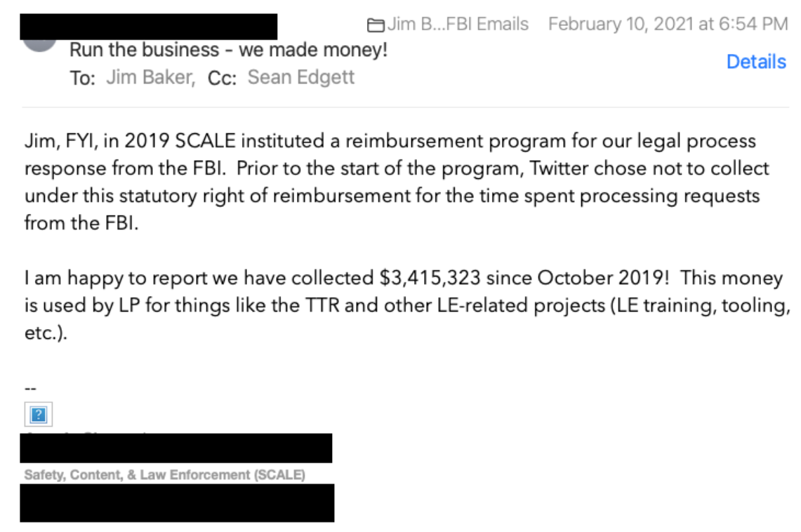Click the redacted signature name block
801x532 pixels.
[x=176, y=448]
